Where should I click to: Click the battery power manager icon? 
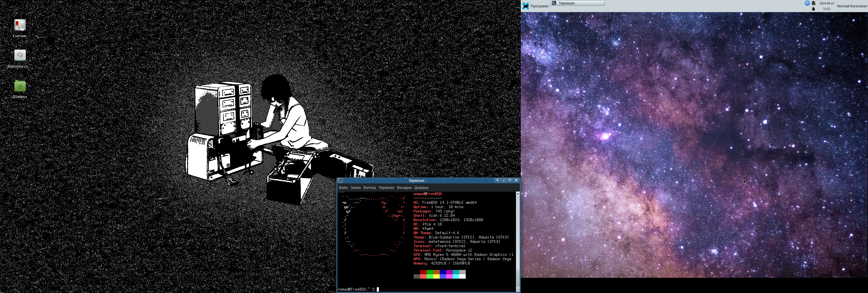pos(813,3)
